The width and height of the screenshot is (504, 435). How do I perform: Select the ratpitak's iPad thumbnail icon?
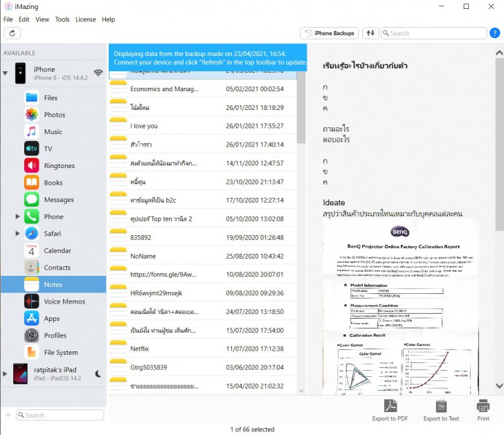click(20, 373)
